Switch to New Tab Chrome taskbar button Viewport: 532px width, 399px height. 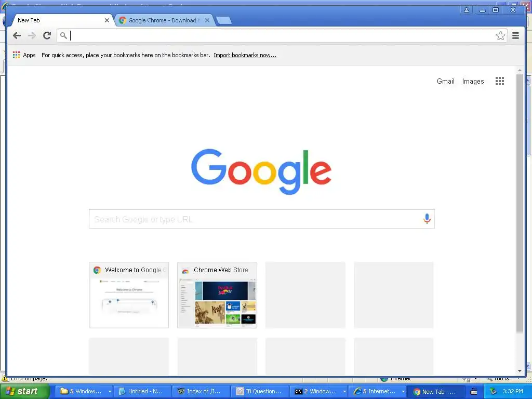436,392
